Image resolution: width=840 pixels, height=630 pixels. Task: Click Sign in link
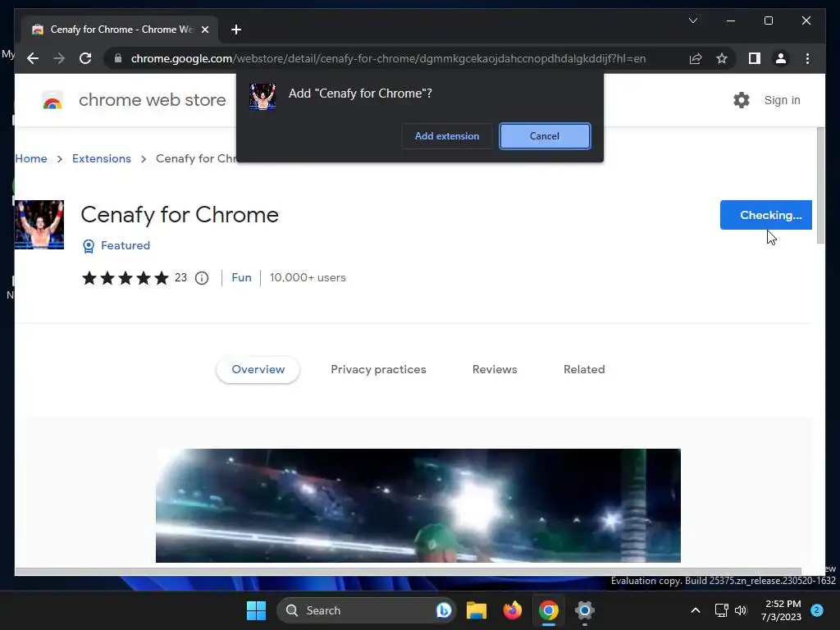coord(782,100)
